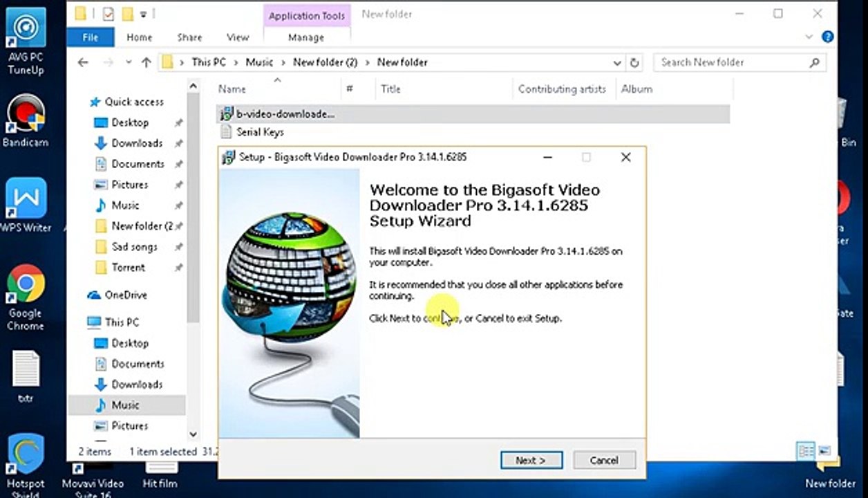Open the address bar history dropdown
The image size is (868, 498).
pyautogui.click(x=617, y=62)
